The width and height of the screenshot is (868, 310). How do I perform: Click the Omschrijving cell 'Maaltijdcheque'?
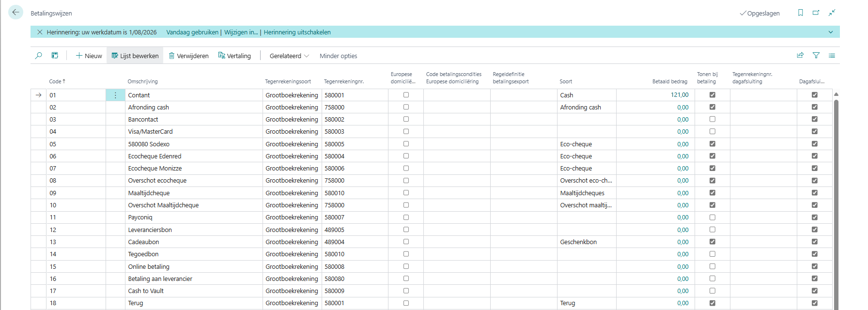[149, 193]
